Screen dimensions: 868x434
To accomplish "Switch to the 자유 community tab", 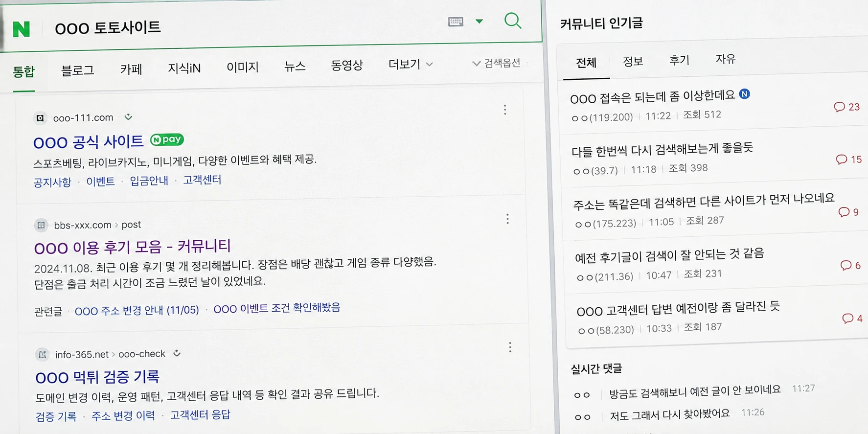I will [x=725, y=59].
